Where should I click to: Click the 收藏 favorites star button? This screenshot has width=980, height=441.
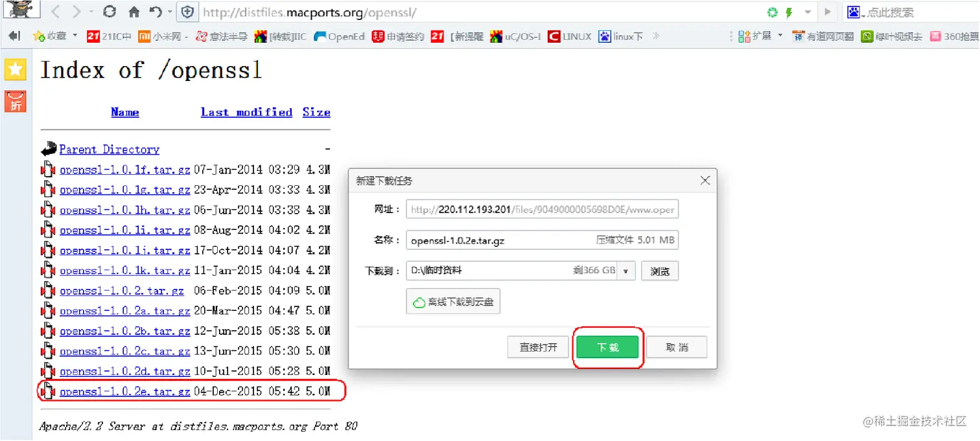(50, 36)
